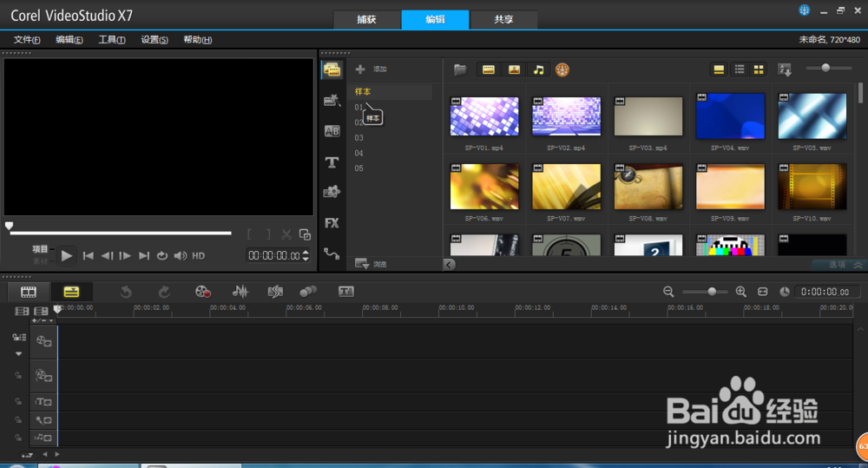The image size is (868, 468).
Task: Open the Sound Mixer icon
Action: coord(240,292)
